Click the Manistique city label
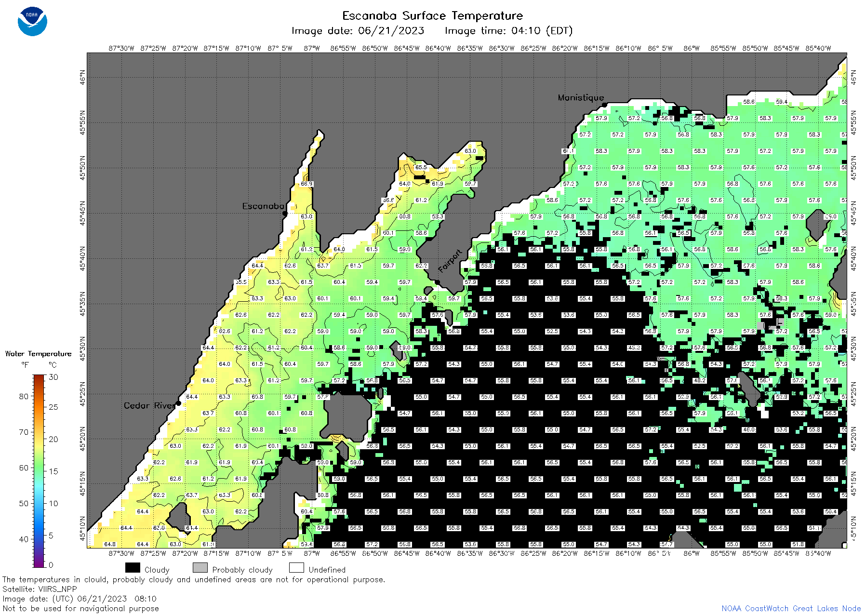This screenshot has width=866, height=616. [581, 97]
